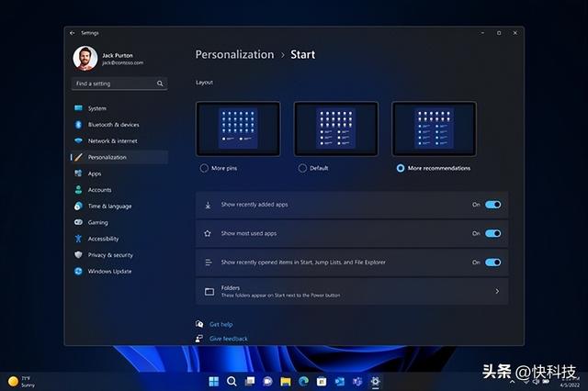Image resolution: width=588 pixels, height=391 pixels.
Task: Open the Give feedback link
Action: click(229, 339)
